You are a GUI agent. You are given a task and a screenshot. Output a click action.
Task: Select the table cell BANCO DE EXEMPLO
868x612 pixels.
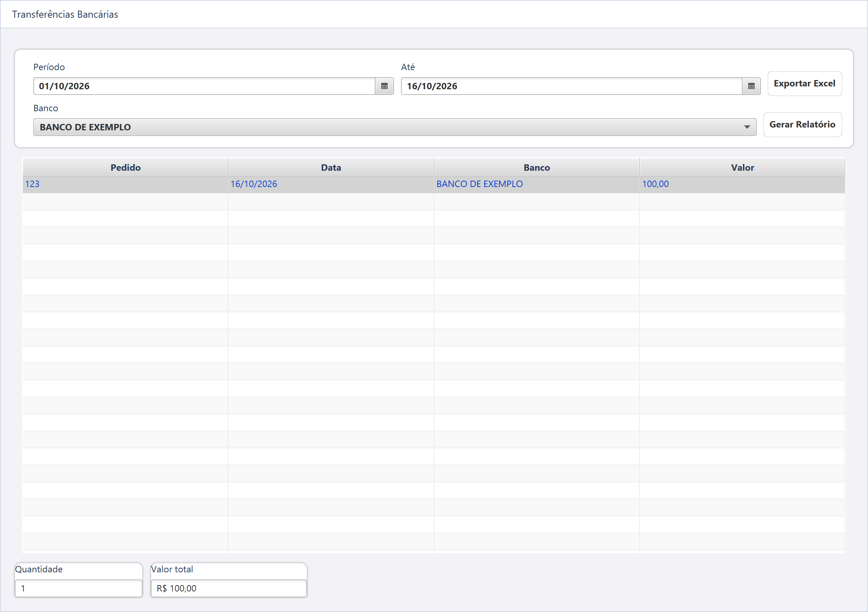(x=536, y=184)
